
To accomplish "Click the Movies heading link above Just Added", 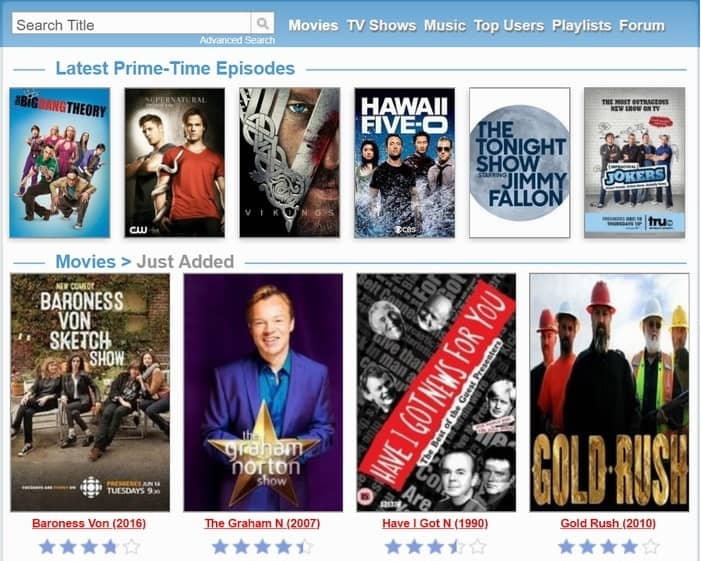I will (x=86, y=261).
